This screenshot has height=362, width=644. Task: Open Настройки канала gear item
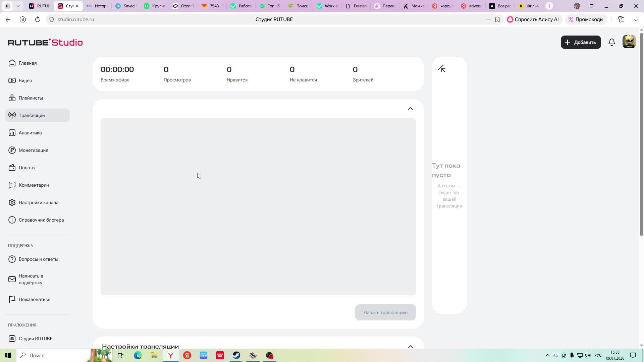(x=38, y=202)
